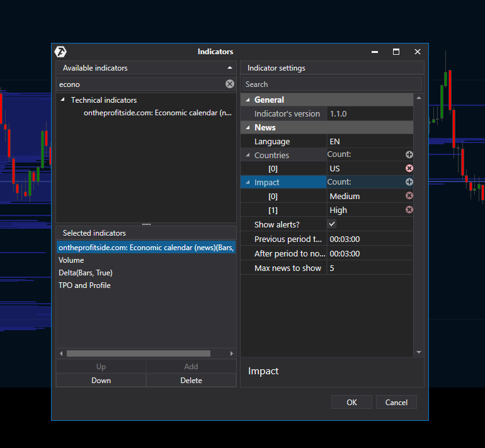Select the Show alerts? label
Image resolution: width=485 pixels, height=448 pixels.
tap(277, 224)
